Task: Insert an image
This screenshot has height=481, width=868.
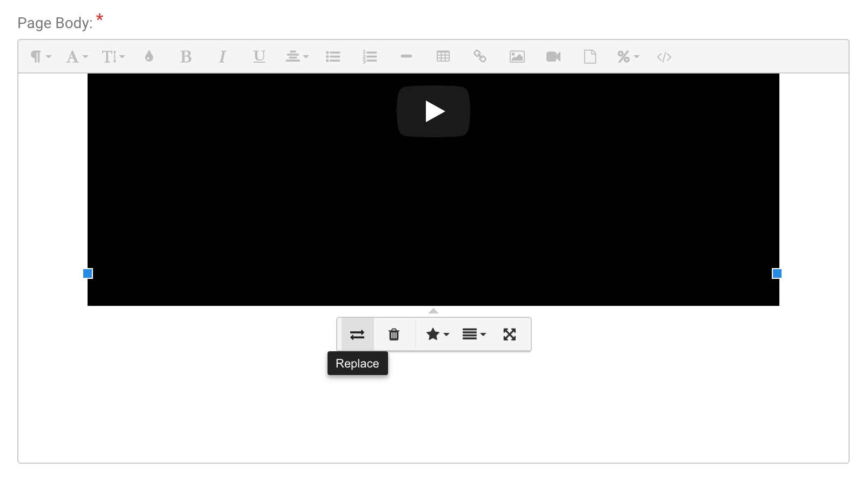Action: pyautogui.click(x=517, y=57)
